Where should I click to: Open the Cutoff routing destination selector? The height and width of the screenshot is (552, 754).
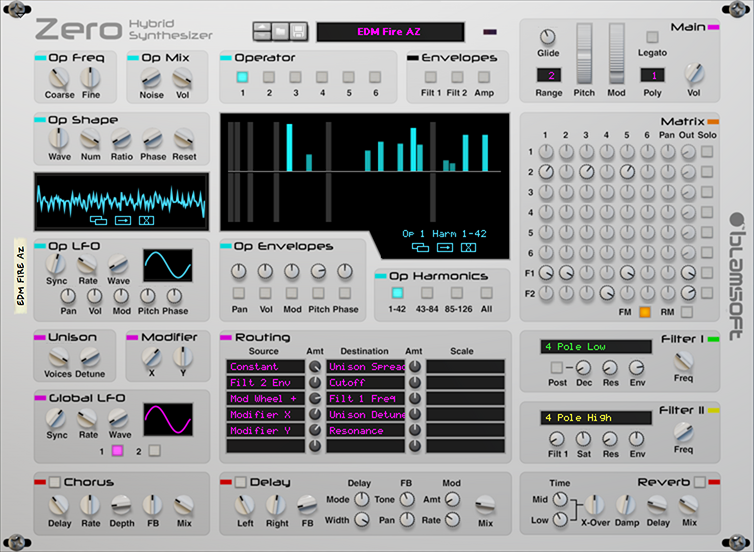(x=365, y=383)
